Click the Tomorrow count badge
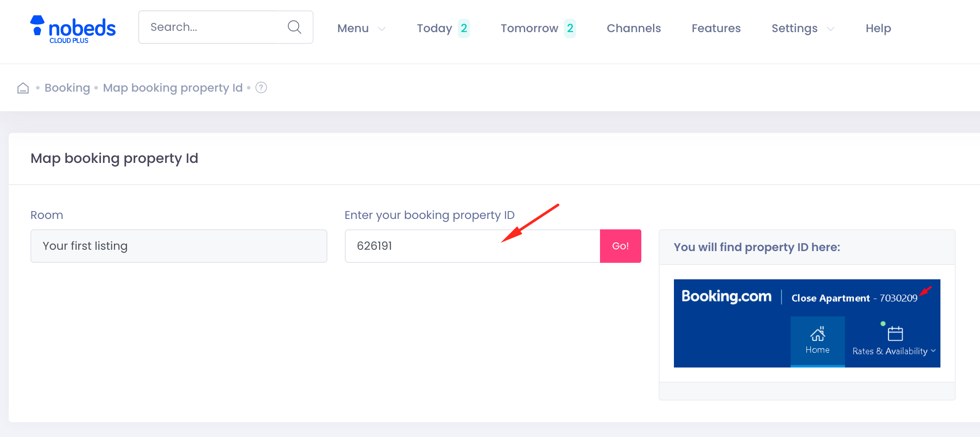This screenshot has height=437, width=980. pyautogui.click(x=570, y=28)
